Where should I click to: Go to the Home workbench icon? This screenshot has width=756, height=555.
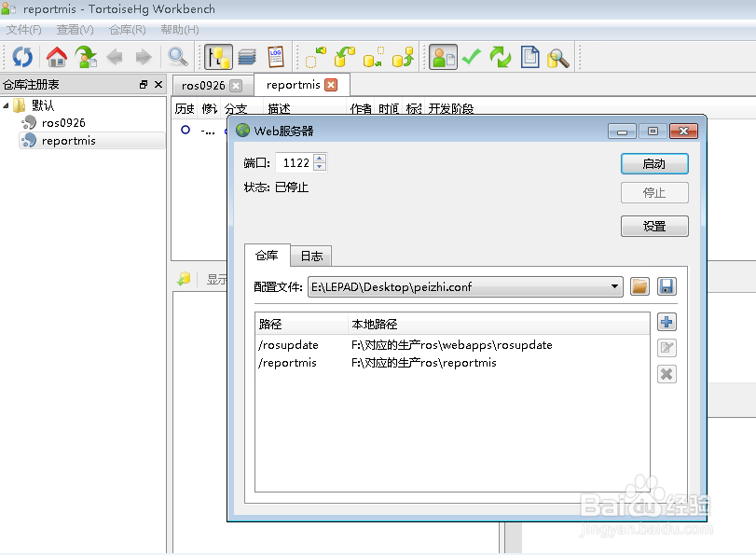pyautogui.click(x=57, y=57)
